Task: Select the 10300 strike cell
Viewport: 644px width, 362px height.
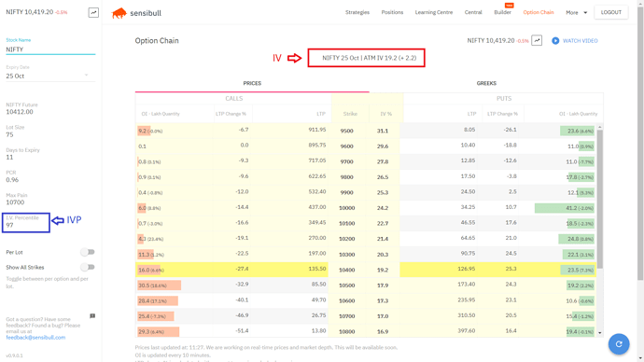Action: tap(346, 255)
